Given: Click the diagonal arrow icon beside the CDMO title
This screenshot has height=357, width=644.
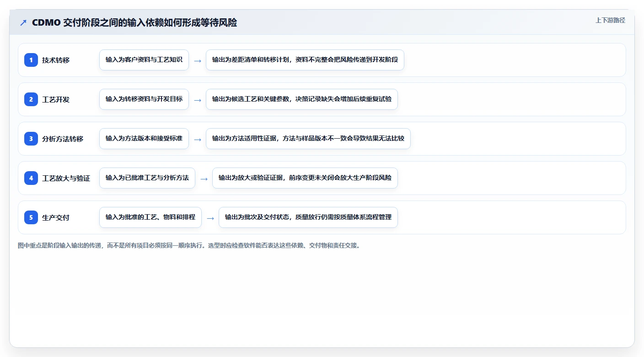Looking at the screenshot, I should (23, 23).
